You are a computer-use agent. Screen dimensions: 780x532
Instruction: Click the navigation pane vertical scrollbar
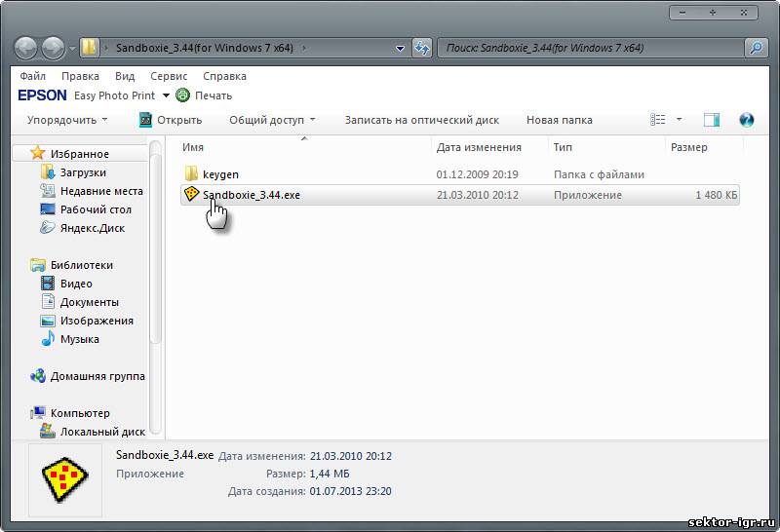tap(155, 247)
